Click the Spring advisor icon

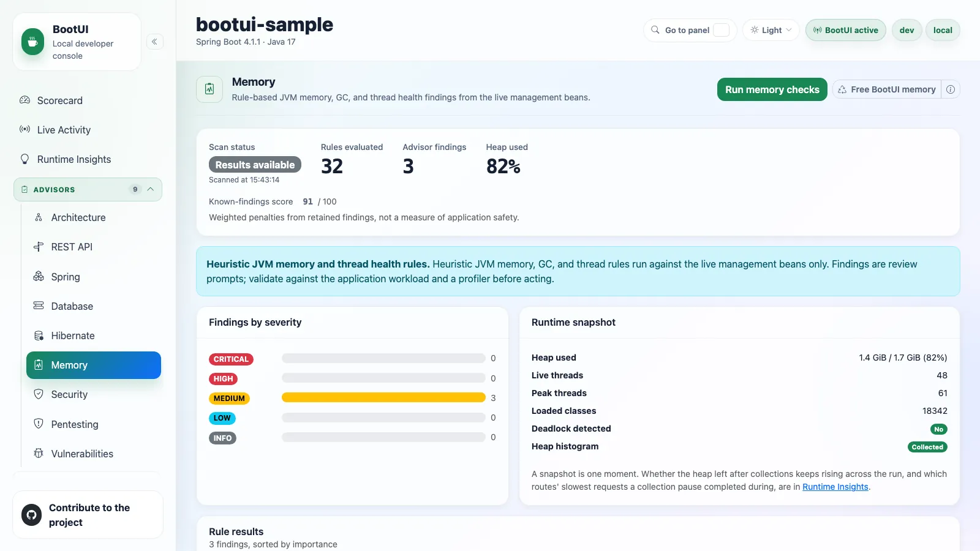[39, 277]
